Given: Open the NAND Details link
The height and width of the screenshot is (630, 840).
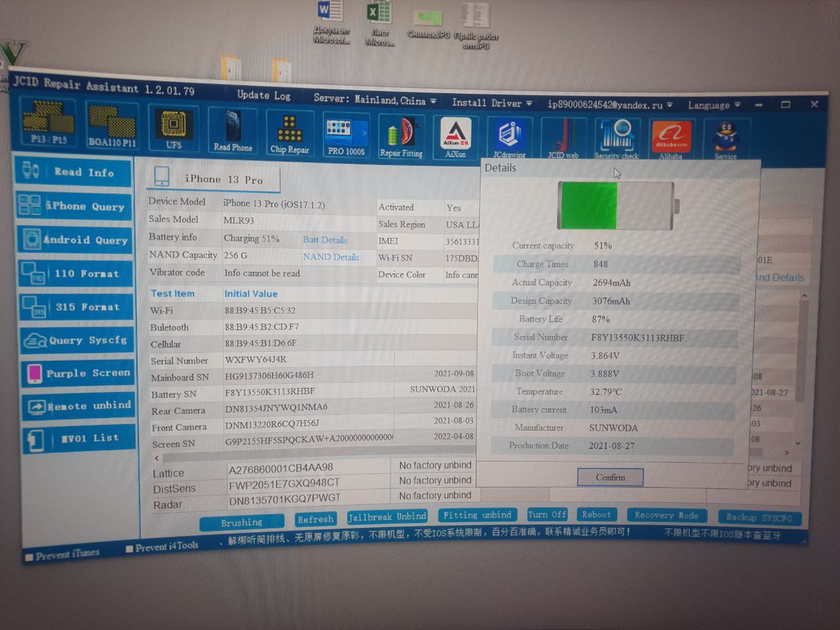Looking at the screenshot, I should [x=331, y=257].
